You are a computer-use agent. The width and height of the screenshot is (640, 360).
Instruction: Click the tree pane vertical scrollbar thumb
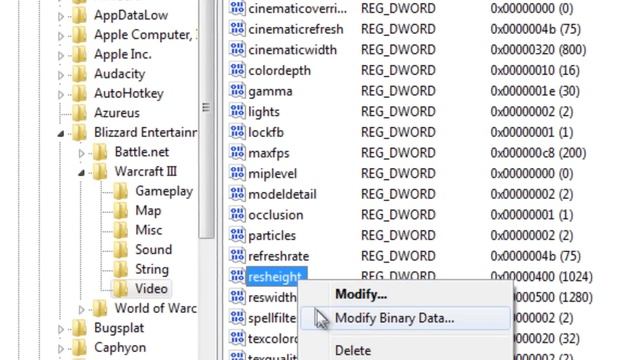(x=206, y=118)
